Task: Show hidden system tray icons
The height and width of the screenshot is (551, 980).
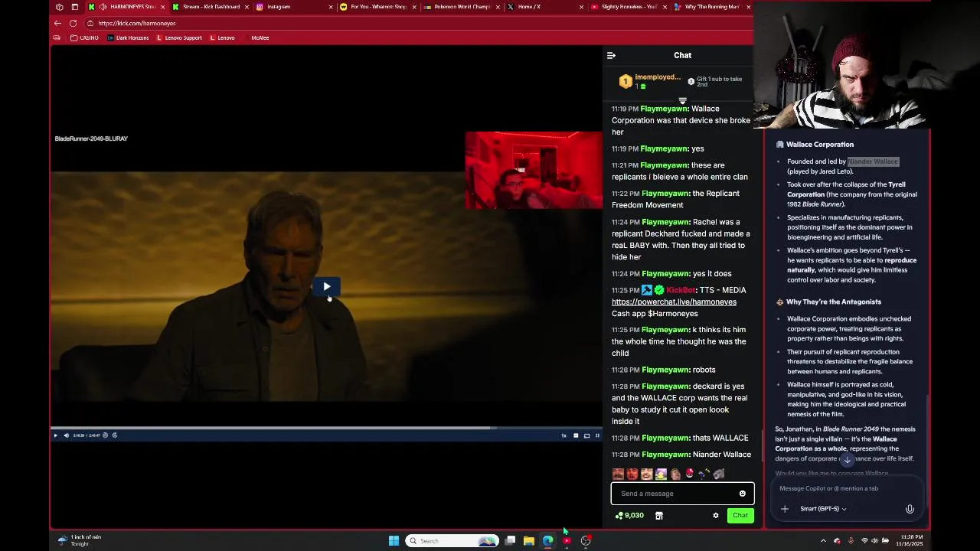Action: pos(823,541)
